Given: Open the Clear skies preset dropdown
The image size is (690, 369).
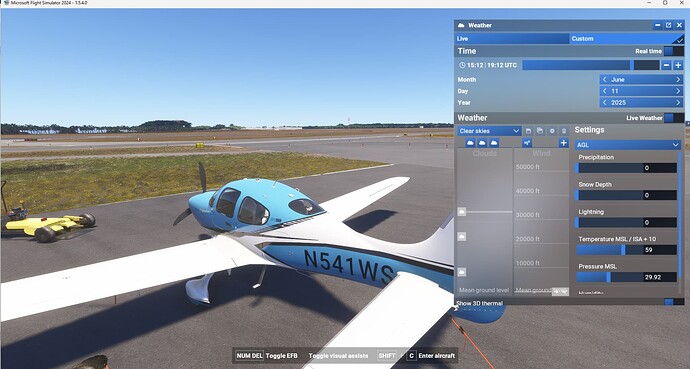Looking at the screenshot, I should [x=489, y=131].
